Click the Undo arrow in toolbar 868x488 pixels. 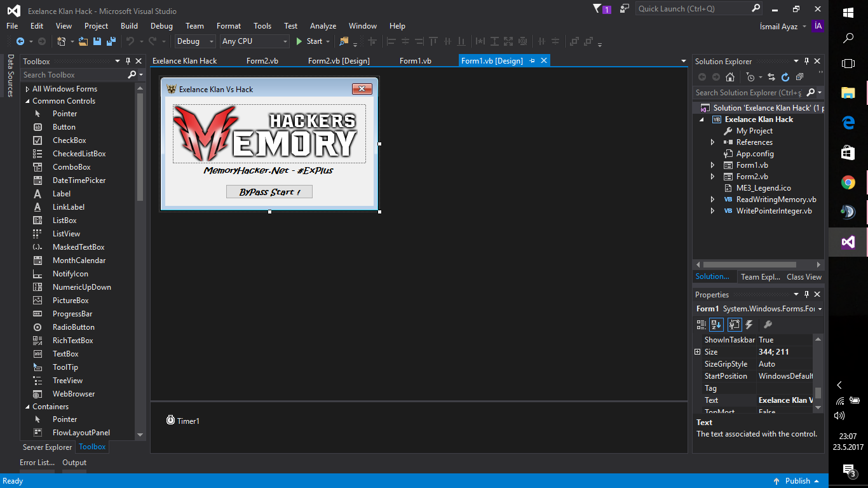(130, 41)
